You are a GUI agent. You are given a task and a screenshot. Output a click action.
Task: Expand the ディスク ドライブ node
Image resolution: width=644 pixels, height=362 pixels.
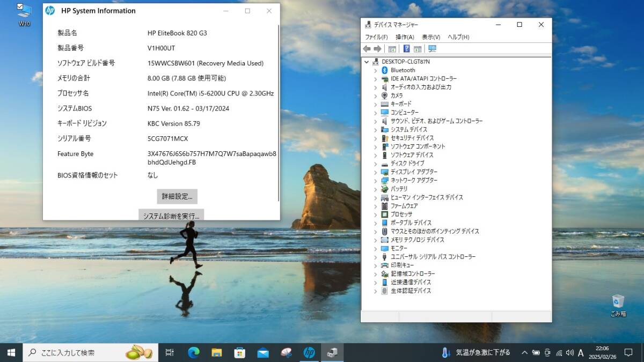tap(376, 164)
